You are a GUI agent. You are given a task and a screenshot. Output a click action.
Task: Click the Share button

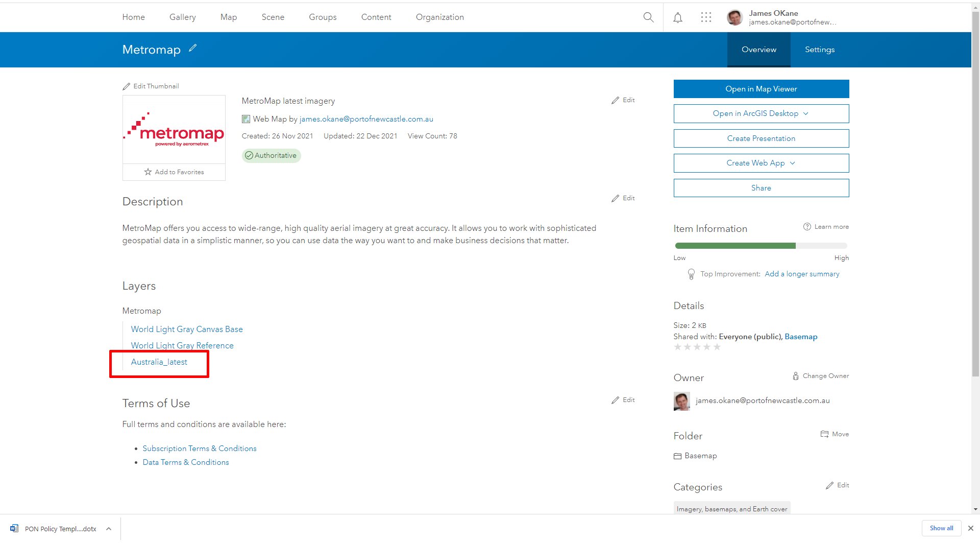(x=761, y=188)
